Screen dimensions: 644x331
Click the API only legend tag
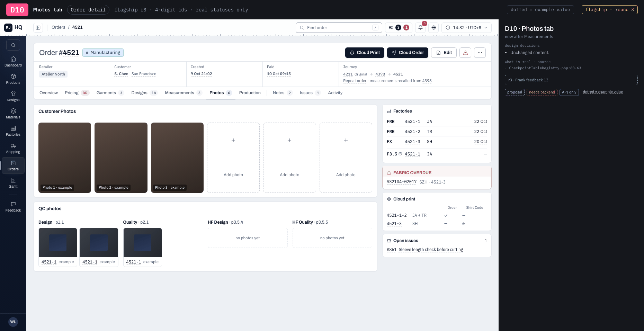pos(569,92)
